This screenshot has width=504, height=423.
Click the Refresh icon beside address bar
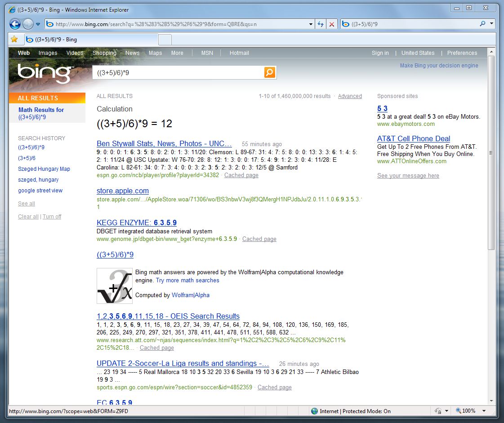point(321,24)
